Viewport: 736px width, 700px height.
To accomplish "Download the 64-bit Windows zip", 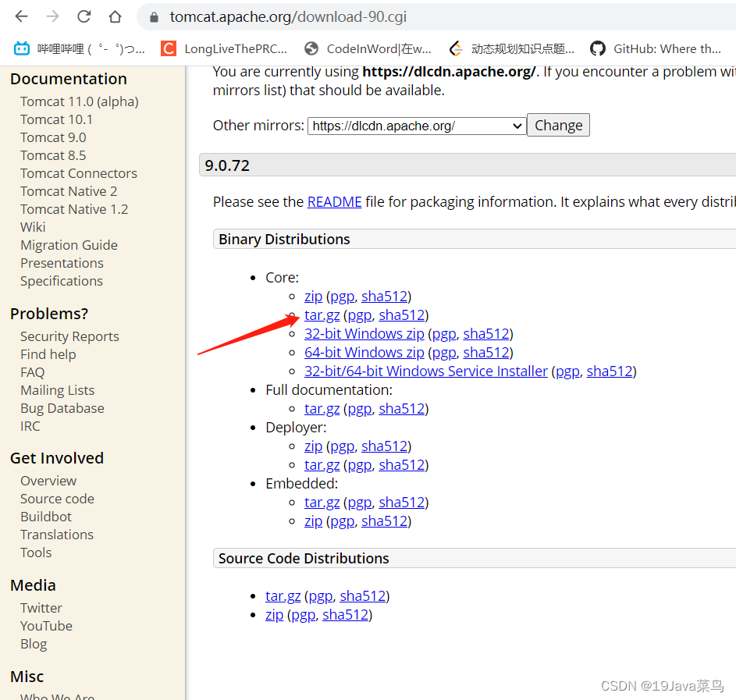I will click(364, 353).
